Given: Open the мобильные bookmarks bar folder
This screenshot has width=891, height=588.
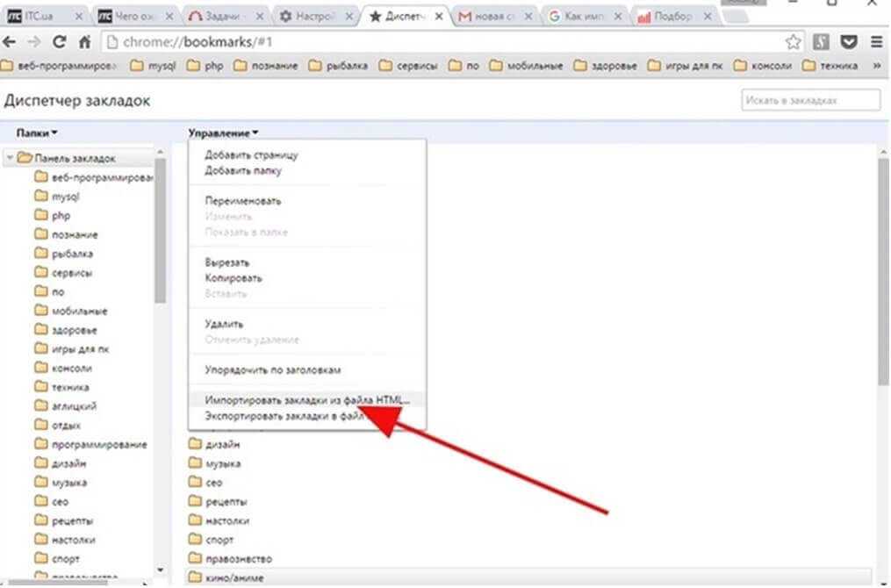Looking at the screenshot, I should (x=526, y=66).
